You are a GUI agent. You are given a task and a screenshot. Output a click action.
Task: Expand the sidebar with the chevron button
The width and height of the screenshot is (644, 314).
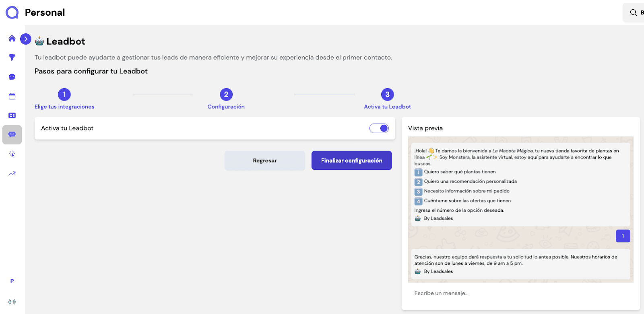click(26, 39)
